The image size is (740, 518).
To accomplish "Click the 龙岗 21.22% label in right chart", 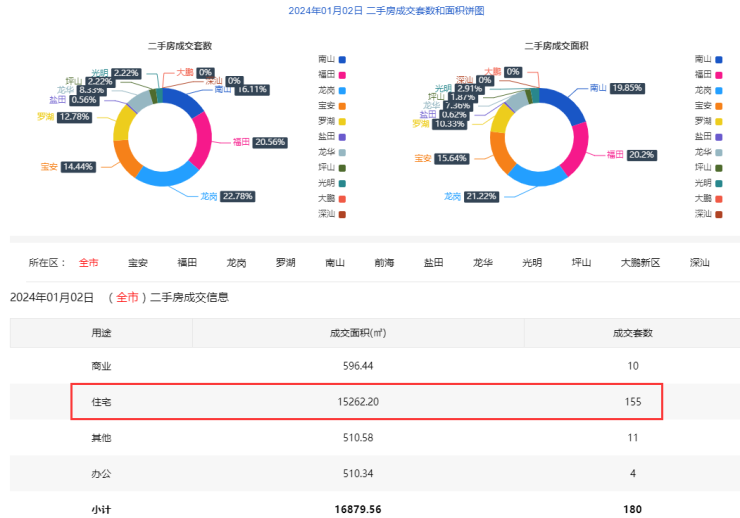I will 471,196.
